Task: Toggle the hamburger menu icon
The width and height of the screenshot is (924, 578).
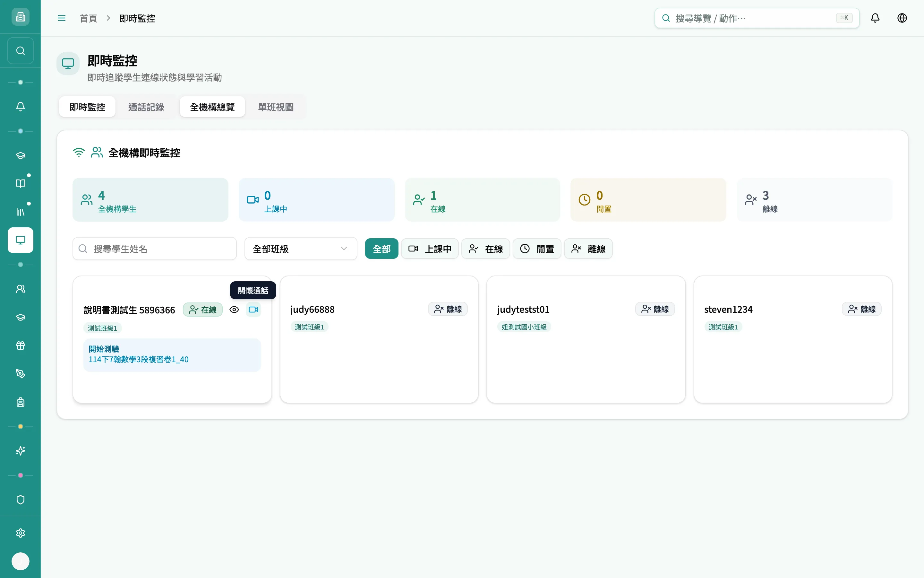Action: (x=62, y=18)
